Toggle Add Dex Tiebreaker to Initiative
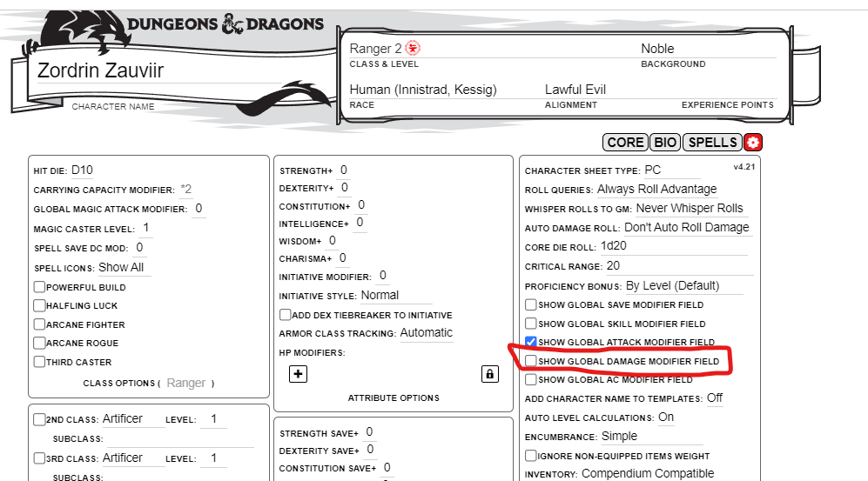Image resolution: width=868 pixels, height=481 pixels. pos(285,315)
